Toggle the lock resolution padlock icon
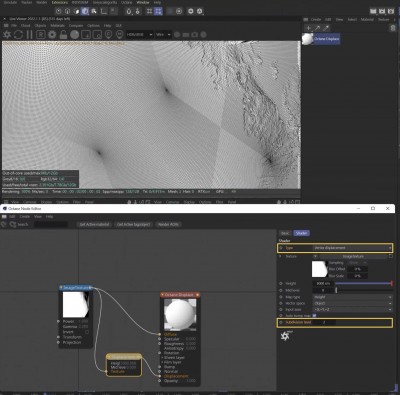This screenshot has width=400, height=395. point(63,35)
